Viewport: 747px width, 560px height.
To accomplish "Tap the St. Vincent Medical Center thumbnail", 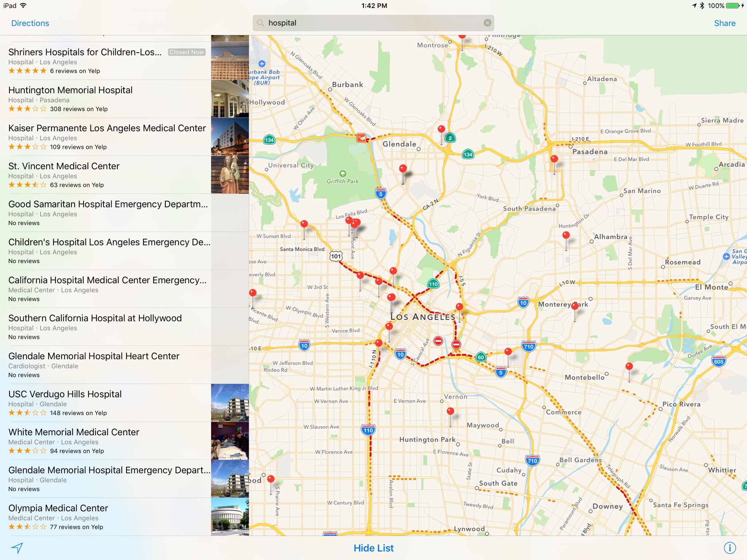I will click(230, 175).
